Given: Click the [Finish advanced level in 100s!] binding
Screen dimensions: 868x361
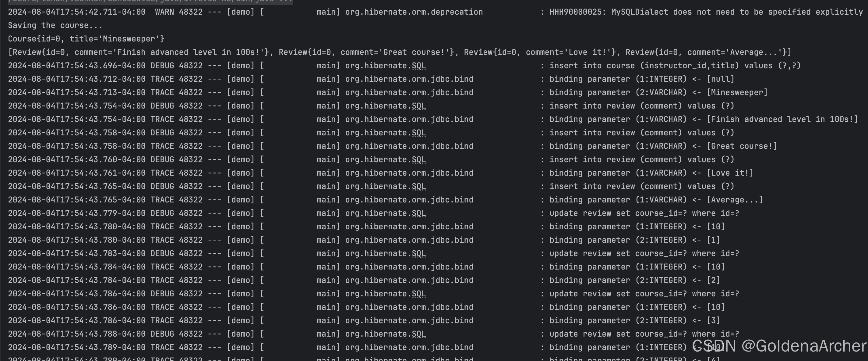Looking at the screenshot, I should 782,119.
